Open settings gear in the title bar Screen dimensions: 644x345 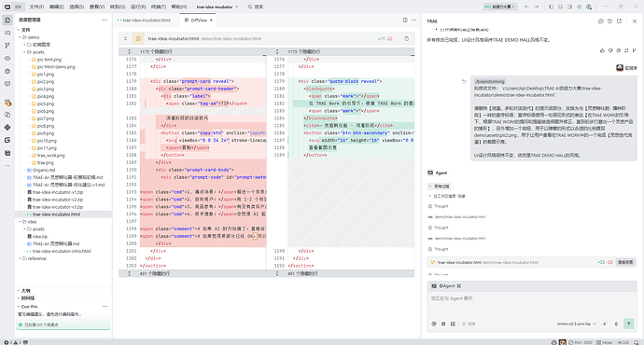pos(580,7)
